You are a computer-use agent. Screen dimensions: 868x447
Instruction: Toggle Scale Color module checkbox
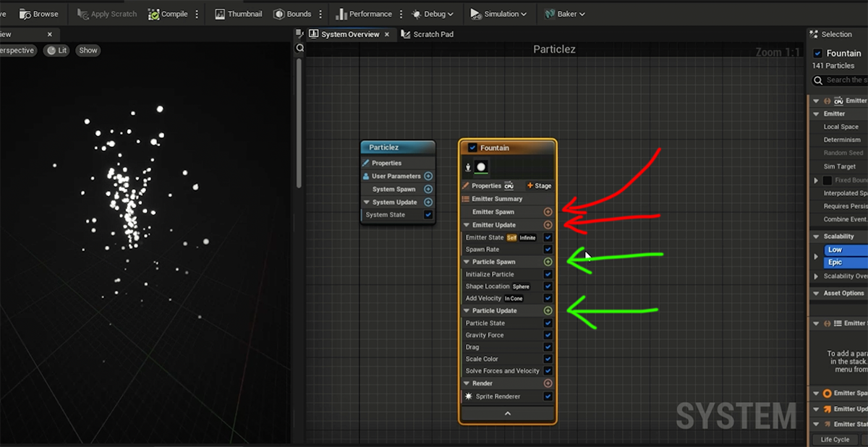point(548,359)
